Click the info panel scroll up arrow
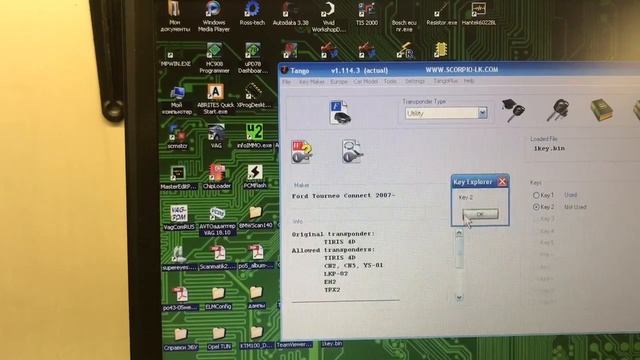The height and width of the screenshot is (360, 640). (459, 233)
